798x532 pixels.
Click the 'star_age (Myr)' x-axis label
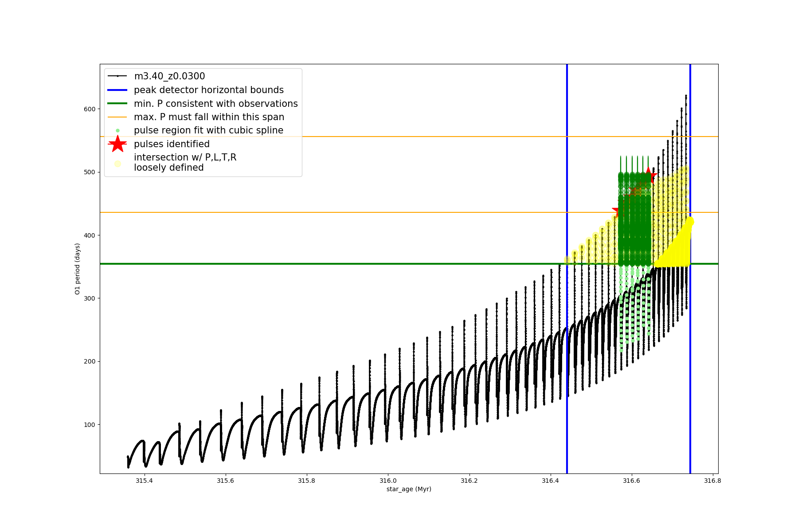pos(409,489)
